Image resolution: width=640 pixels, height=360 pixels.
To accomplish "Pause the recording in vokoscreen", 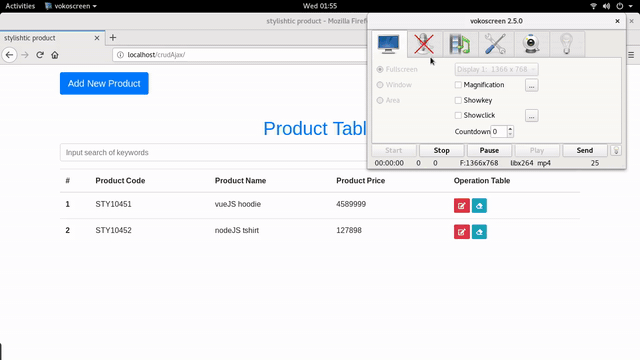I will pos(489,151).
